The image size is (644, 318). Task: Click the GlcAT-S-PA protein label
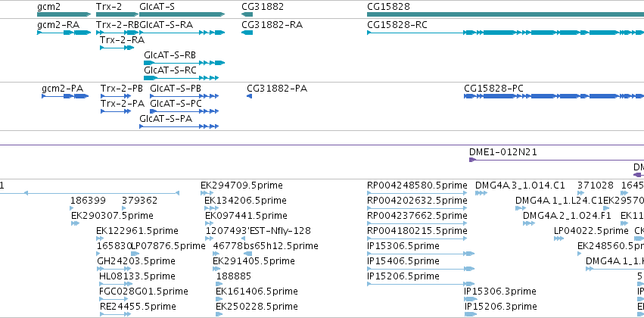click(166, 119)
